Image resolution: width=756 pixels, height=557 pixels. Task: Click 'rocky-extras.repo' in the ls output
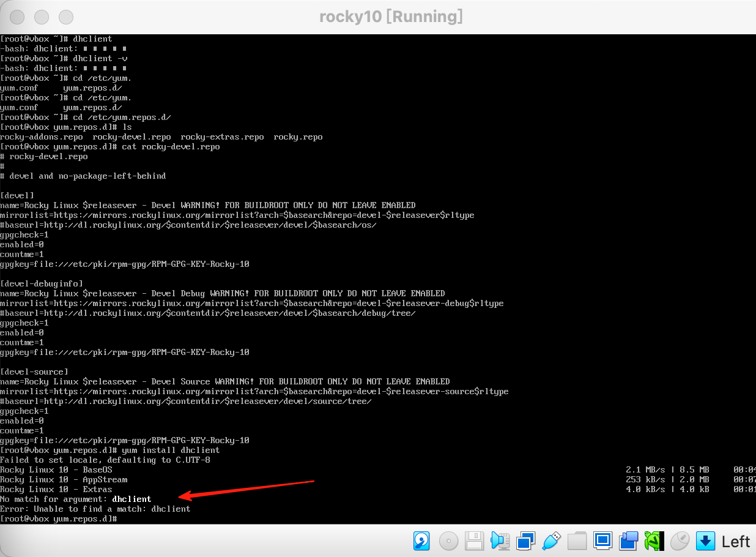click(223, 136)
